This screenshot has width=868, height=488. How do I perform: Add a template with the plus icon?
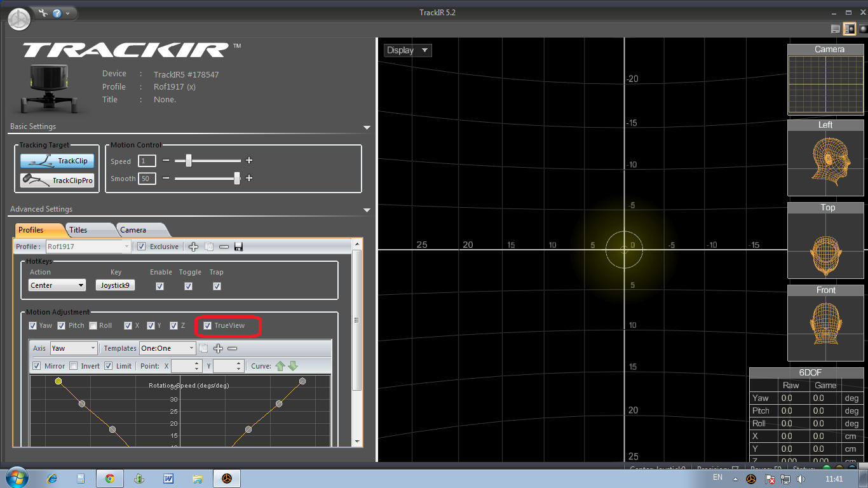(x=218, y=348)
